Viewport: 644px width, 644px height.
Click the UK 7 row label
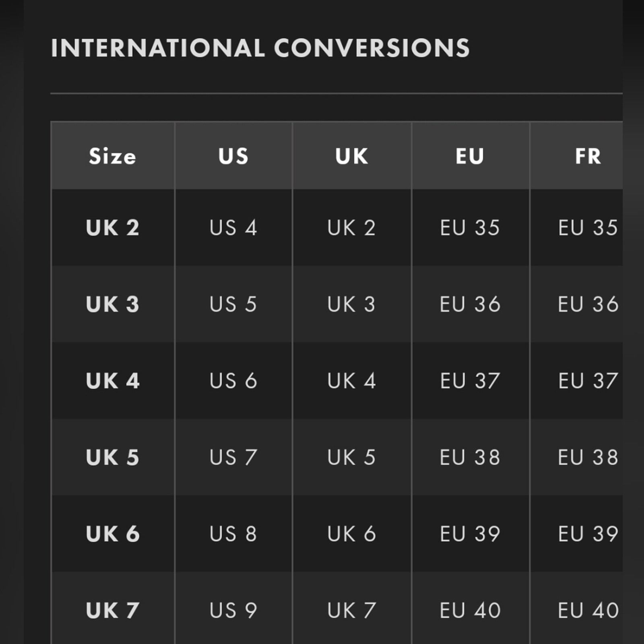(113, 610)
